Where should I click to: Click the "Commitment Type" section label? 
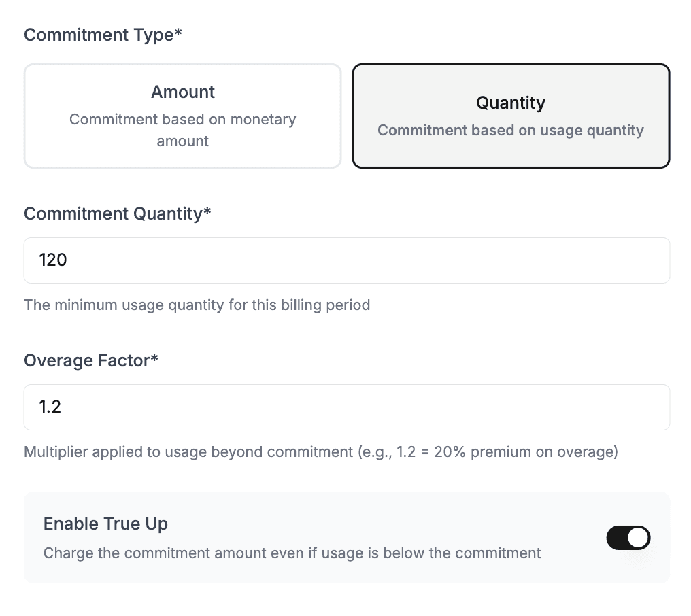(x=103, y=35)
